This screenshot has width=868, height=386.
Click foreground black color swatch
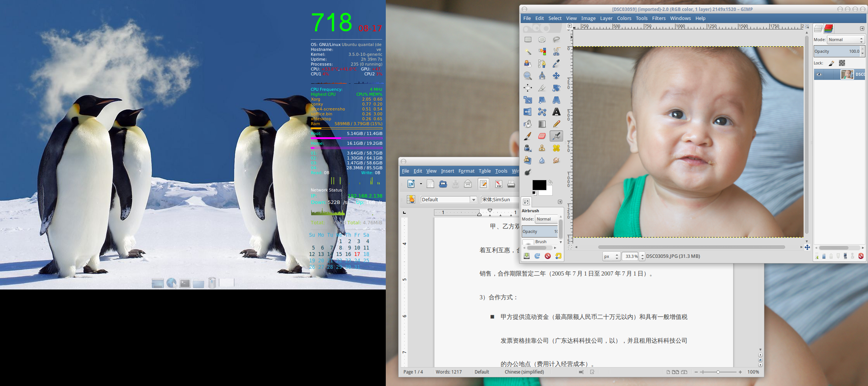[539, 185]
